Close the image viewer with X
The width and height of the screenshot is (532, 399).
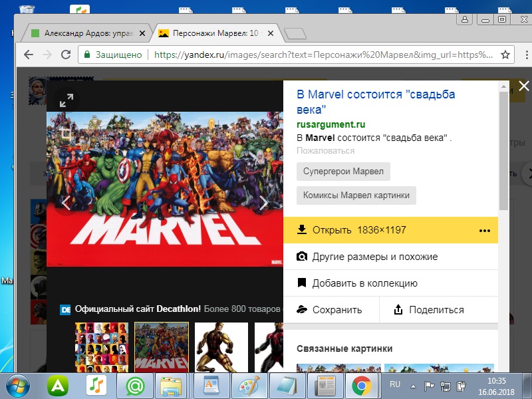(524, 86)
